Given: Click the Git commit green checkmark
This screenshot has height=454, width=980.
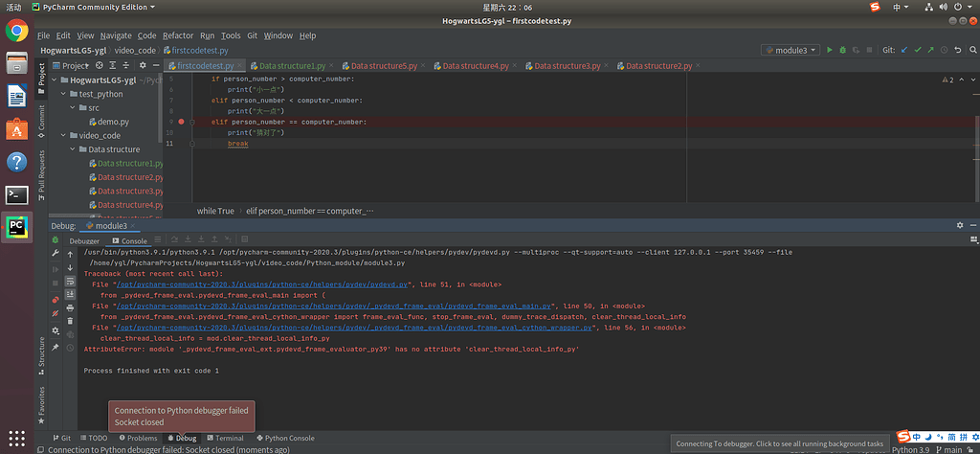Looking at the screenshot, I should point(918,50).
